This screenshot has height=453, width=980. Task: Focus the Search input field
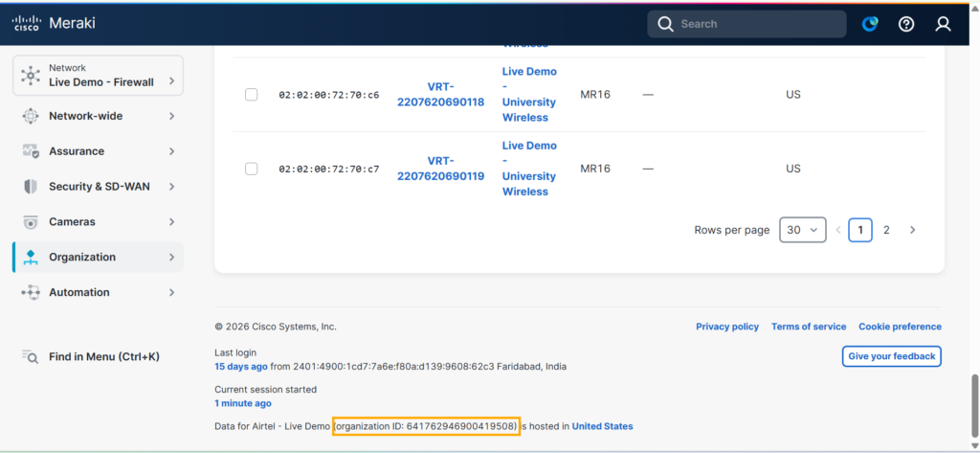[x=746, y=24]
